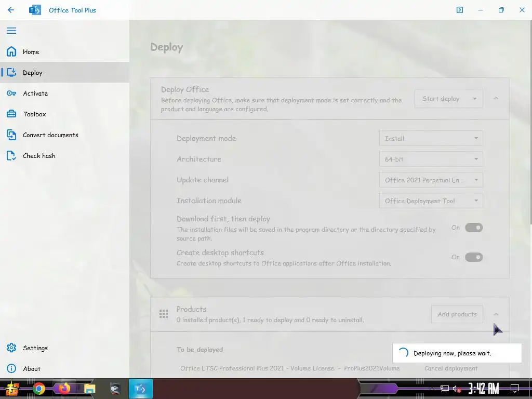Open Settings page label
Image resolution: width=532 pixels, height=399 pixels.
[x=35, y=348]
